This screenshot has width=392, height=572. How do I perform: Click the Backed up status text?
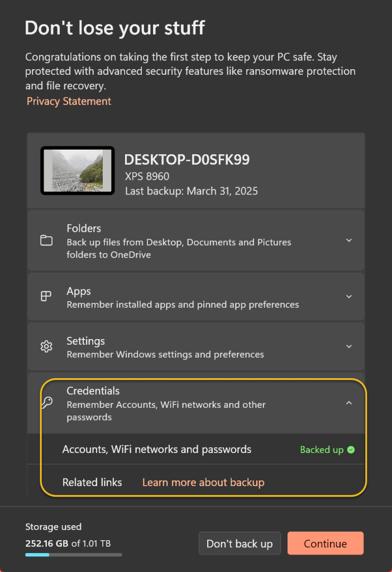pyautogui.click(x=322, y=450)
